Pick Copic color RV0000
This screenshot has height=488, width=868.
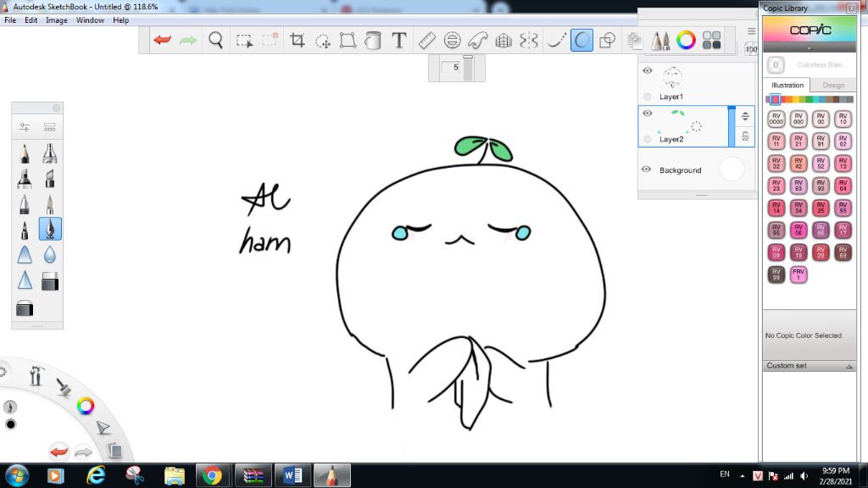click(776, 119)
